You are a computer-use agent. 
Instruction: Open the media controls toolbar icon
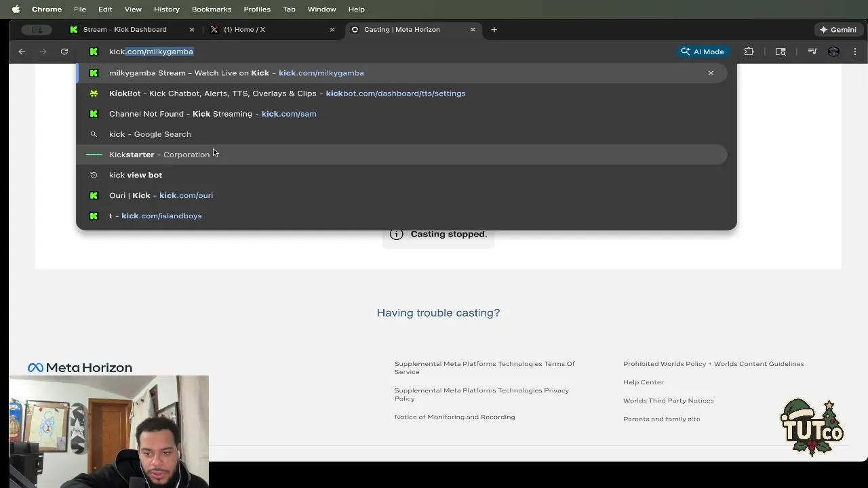(812, 52)
